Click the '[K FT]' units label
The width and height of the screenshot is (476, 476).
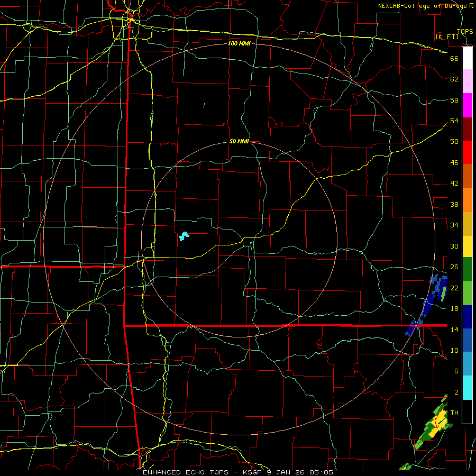(447, 36)
